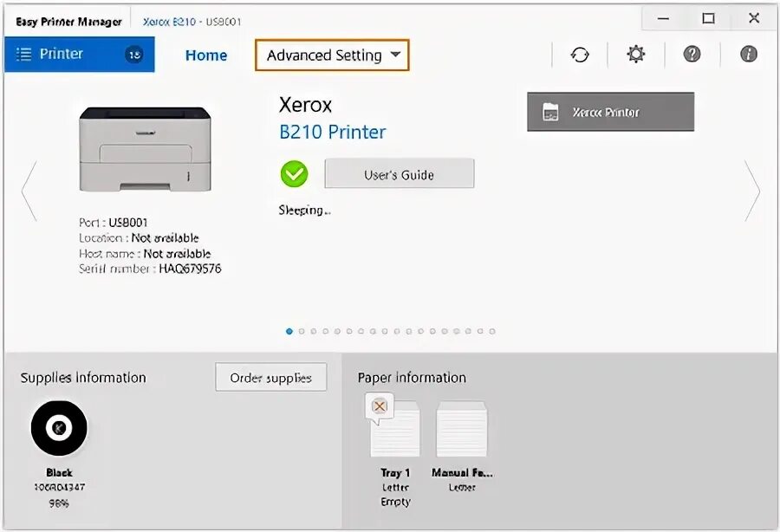The height and width of the screenshot is (532, 780).
Task: Go to the Home tab
Action: pos(206,55)
